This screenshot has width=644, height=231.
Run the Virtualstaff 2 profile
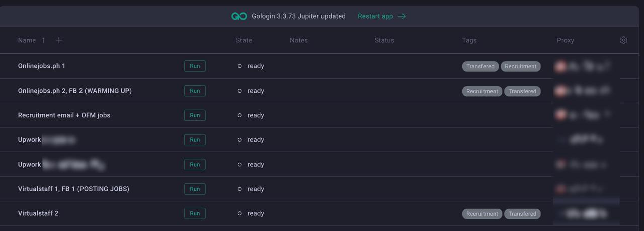click(195, 213)
